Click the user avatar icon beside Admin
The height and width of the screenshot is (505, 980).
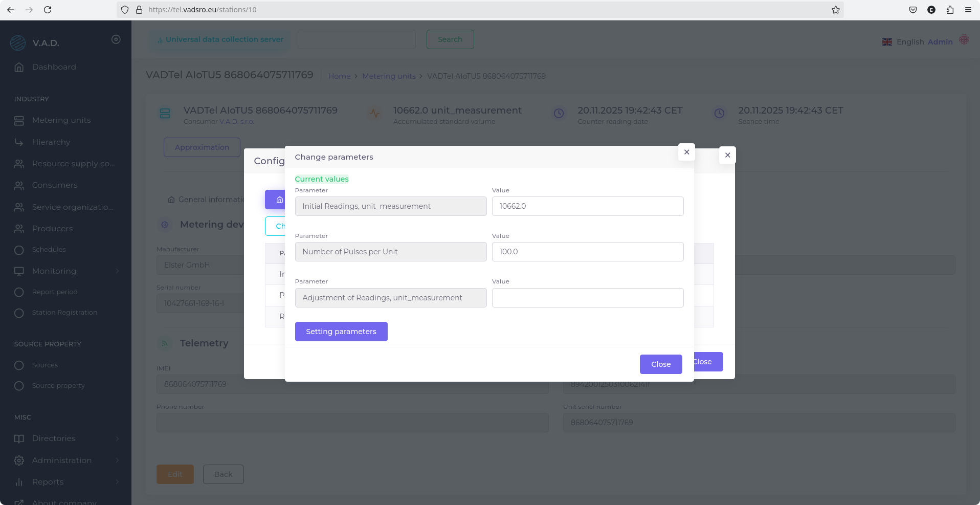pyautogui.click(x=964, y=40)
